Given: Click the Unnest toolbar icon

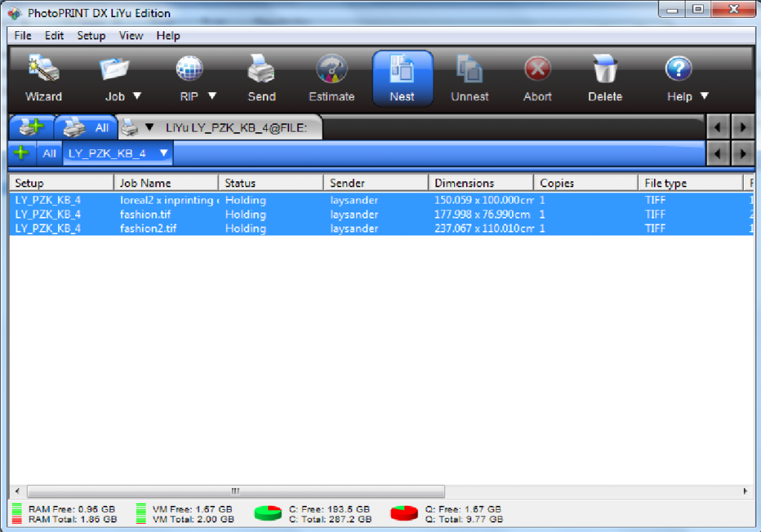Looking at the screenshot, I should (470, 78).
